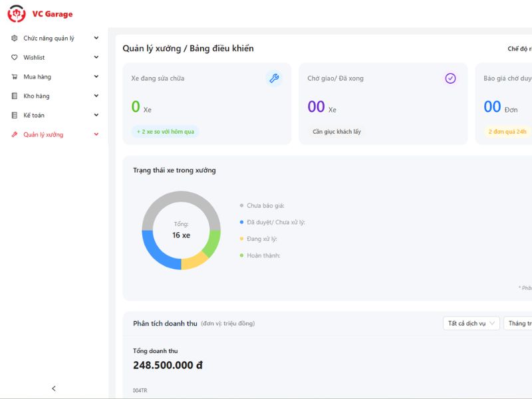532x399 pixels.
Task: Select Quản lý xưởng menu item
Action: click(x=55, y=134)
